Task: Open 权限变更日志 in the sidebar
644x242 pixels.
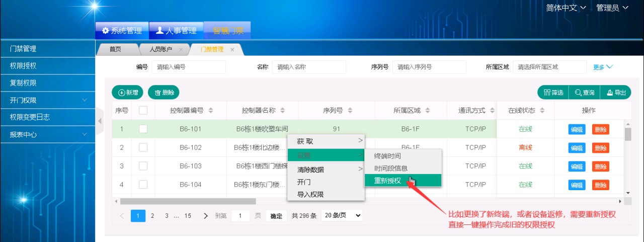Action: pyautogui.click(x=47, y=117)
